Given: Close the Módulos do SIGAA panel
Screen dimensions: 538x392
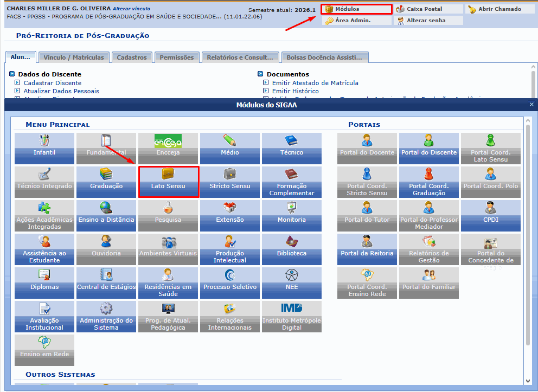Looking at the screenshot, I should [x=531, y=104].
